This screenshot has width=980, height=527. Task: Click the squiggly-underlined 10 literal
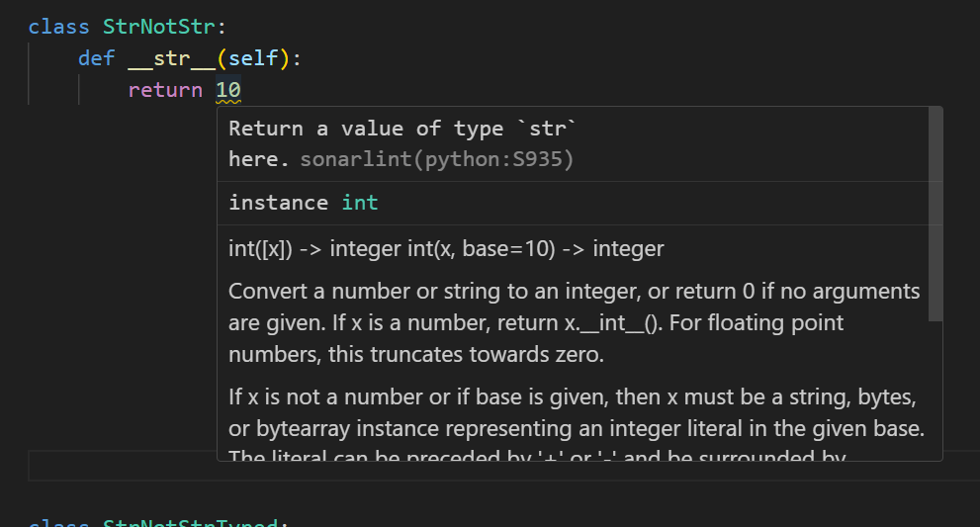pos(228,91)
